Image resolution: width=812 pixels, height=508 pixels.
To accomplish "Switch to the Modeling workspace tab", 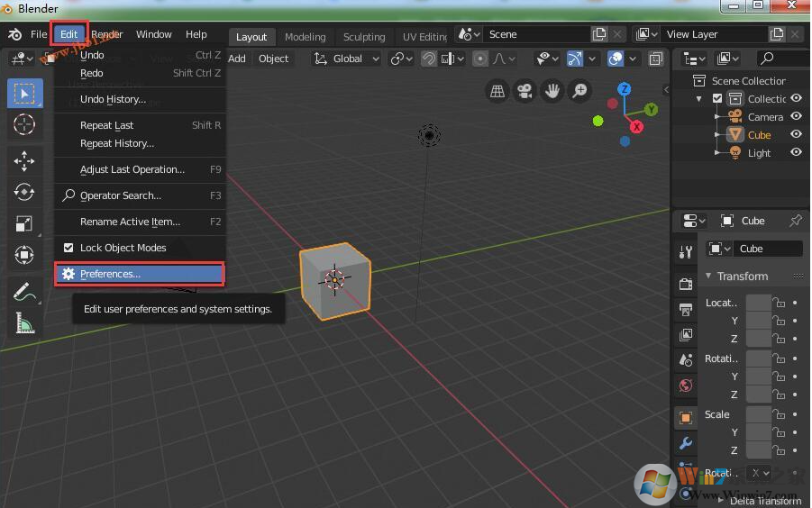I will point(305,37).
